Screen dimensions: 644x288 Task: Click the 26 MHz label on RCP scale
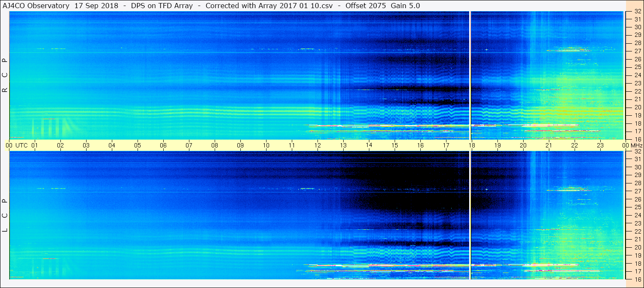[638, 59]
